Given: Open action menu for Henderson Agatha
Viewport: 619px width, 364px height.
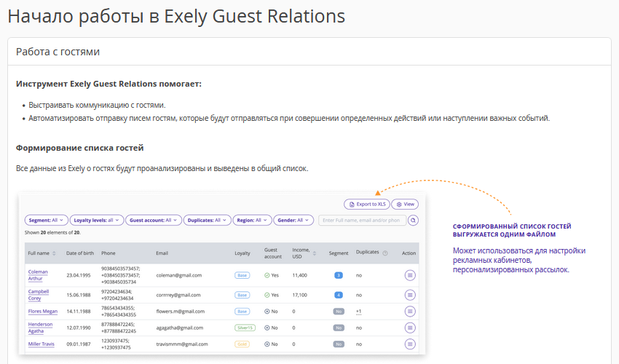Looking at the screenshot, I should pyautogui.click(x=409, y=328).
